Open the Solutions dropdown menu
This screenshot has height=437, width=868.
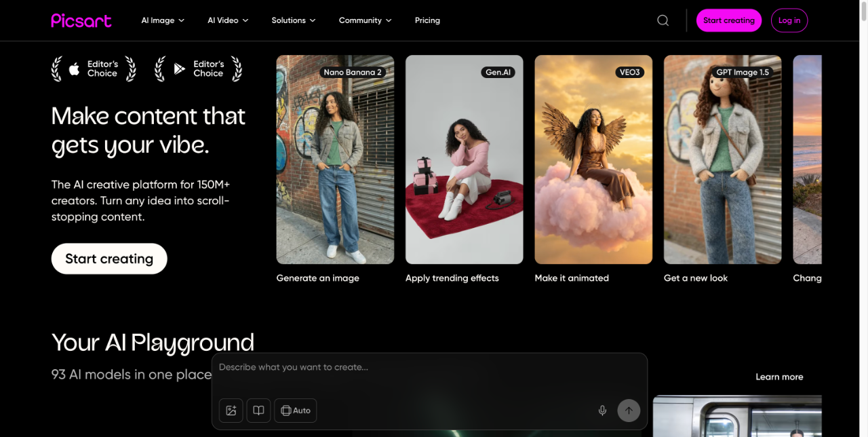(x=294, y=20)
